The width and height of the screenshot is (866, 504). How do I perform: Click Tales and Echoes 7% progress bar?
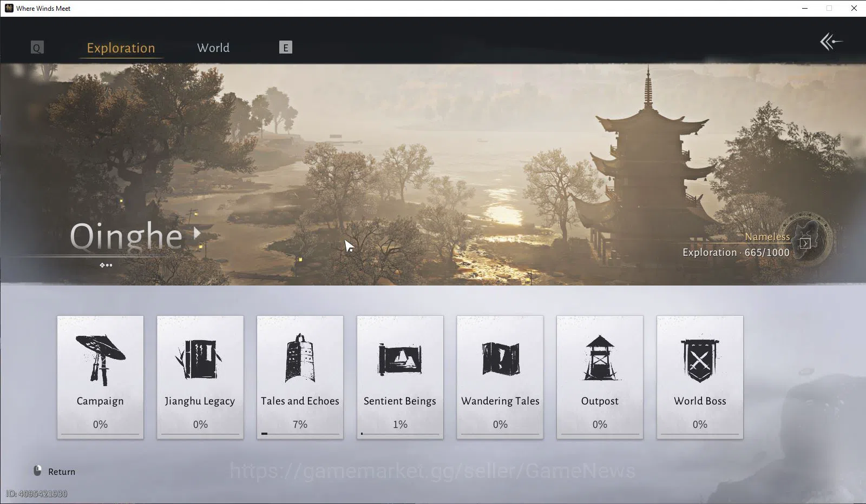point(300,434)
